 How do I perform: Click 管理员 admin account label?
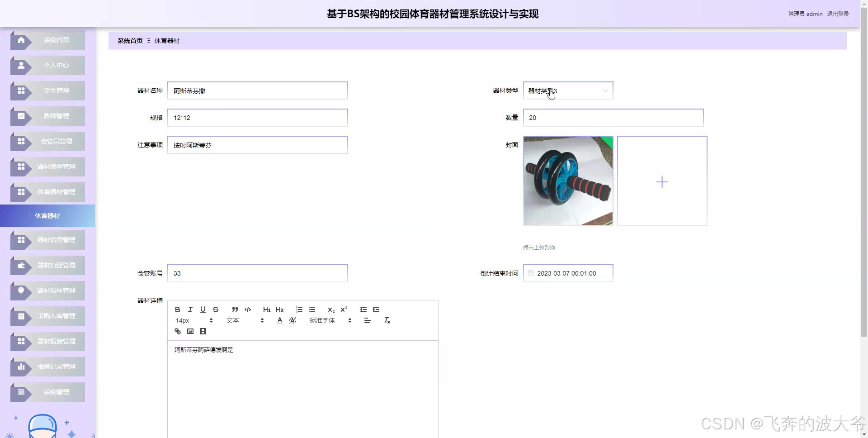point(805,14)
